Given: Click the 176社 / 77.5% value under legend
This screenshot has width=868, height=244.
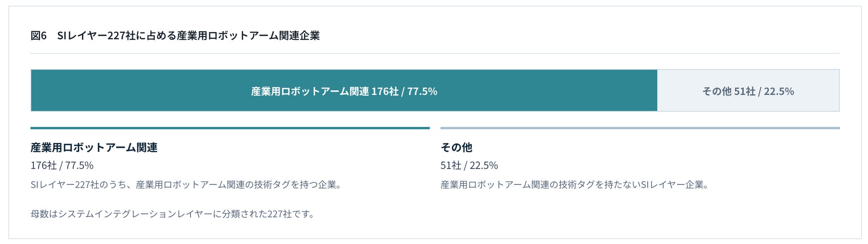Looking at the screenshot, I should (62, 166).
